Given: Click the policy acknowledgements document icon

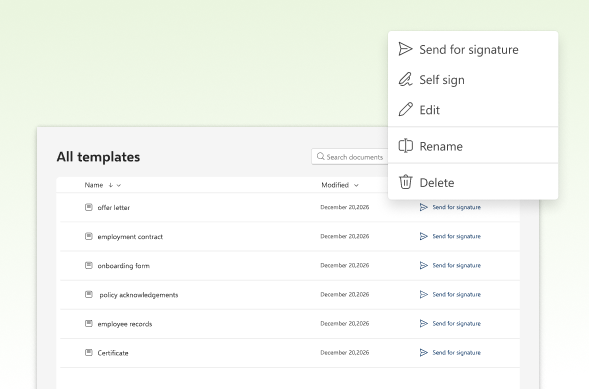Looking at the screenshot, I should [x=89, y=294].
